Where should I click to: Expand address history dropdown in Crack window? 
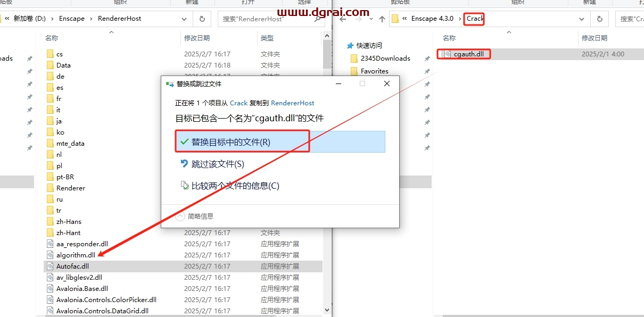[582, 19]
